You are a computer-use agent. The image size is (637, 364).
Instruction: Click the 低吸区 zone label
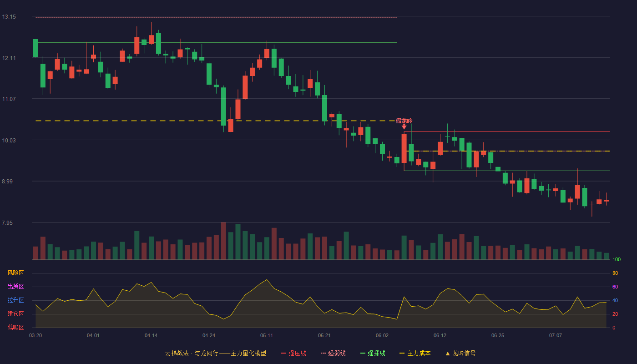click(x=15, y=327)
